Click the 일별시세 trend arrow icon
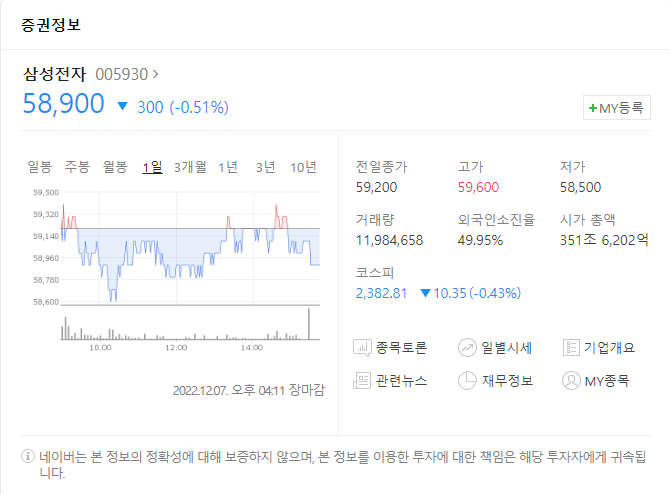The width and height of the screenshot is (669, 494). click(467, 348)
